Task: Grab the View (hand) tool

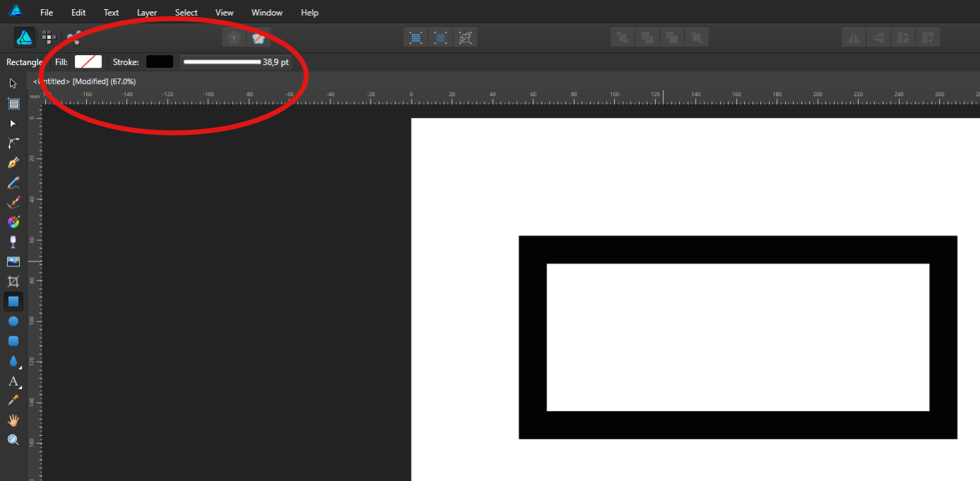Action: pos(13,420)
